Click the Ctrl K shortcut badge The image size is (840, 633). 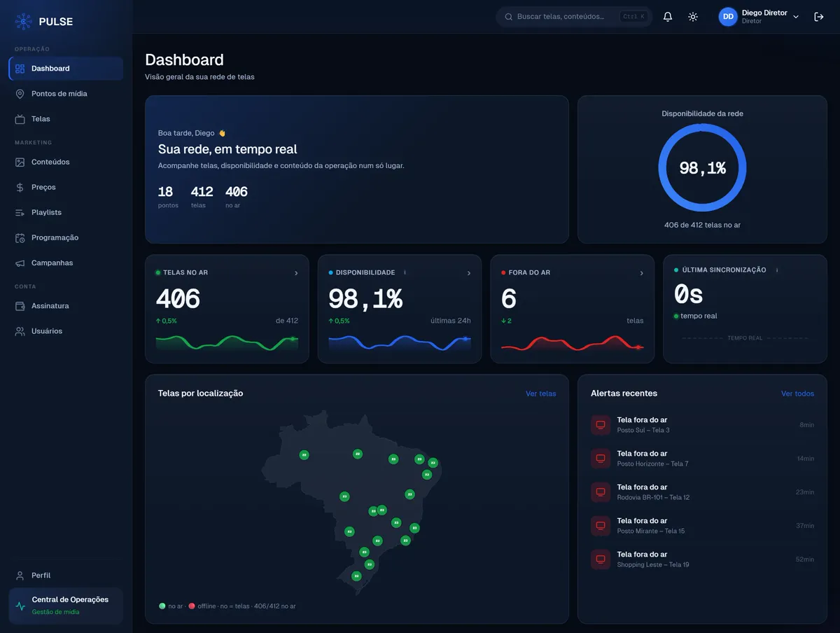(633, 17)
